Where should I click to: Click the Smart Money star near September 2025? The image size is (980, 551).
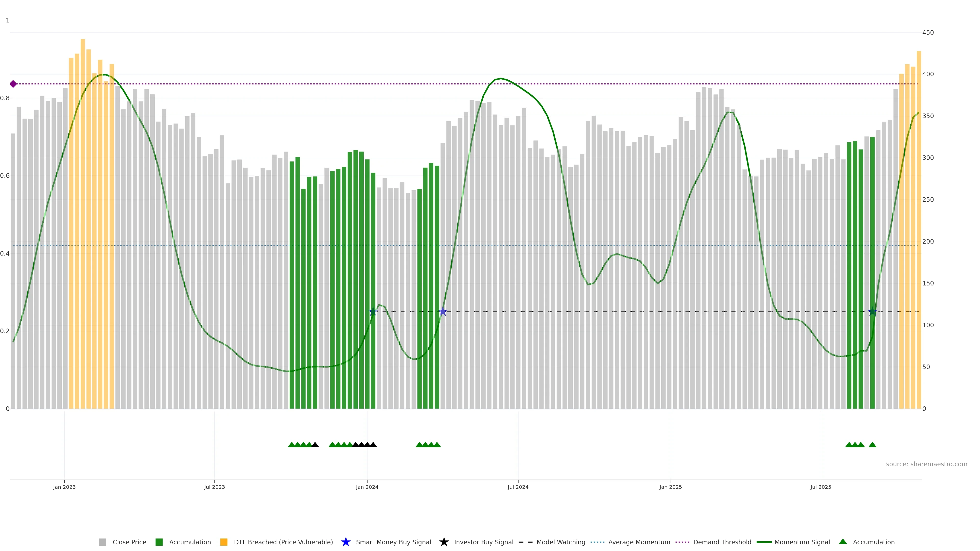pos(872,312)
